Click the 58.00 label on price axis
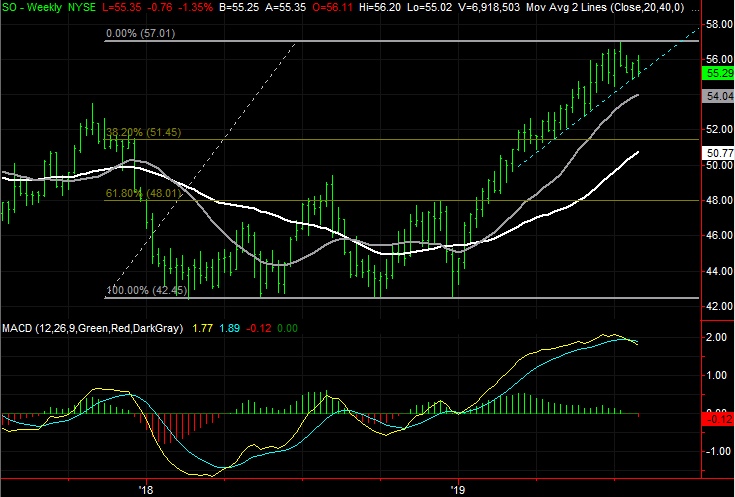735x497 pixels. coord(718,23)
